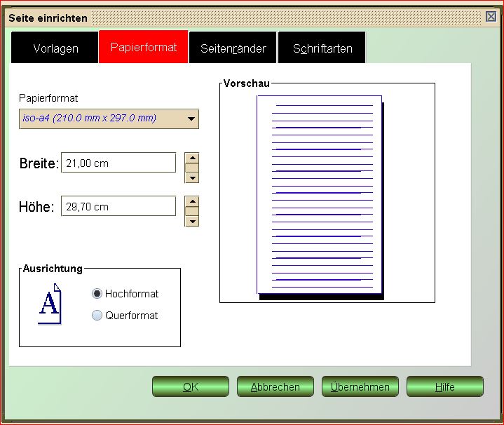The width and height of the screenshot is (504, 425).
Task: Close the Seite einrichten dialog
Action: pos(491,17)
